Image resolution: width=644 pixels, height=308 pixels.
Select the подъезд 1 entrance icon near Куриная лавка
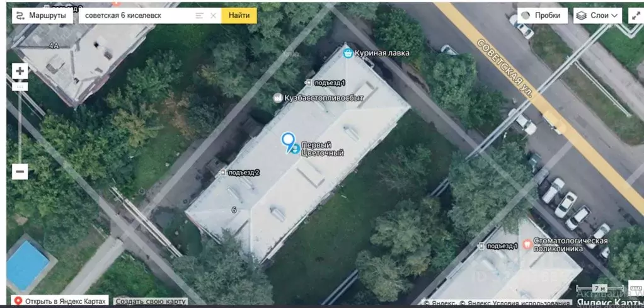click(308, 83)
